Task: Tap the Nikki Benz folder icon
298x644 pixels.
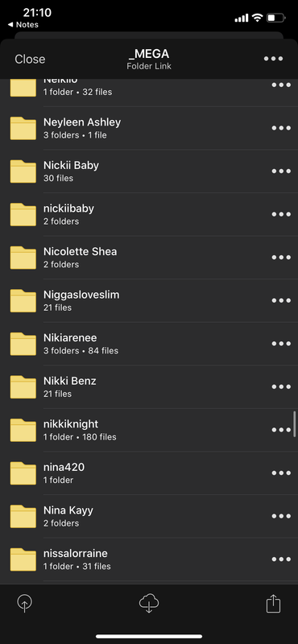Action: 23,387
